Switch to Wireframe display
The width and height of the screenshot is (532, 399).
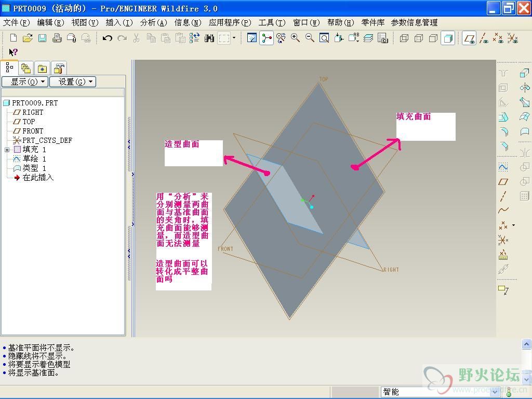(404, 38)
